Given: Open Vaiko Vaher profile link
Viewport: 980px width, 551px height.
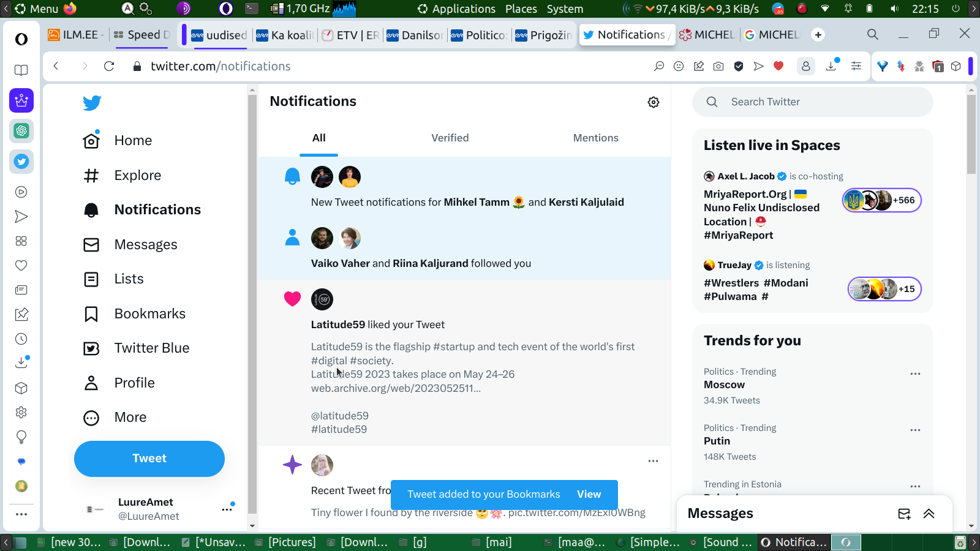Looking at the screenshot, I should click(341, 263).
